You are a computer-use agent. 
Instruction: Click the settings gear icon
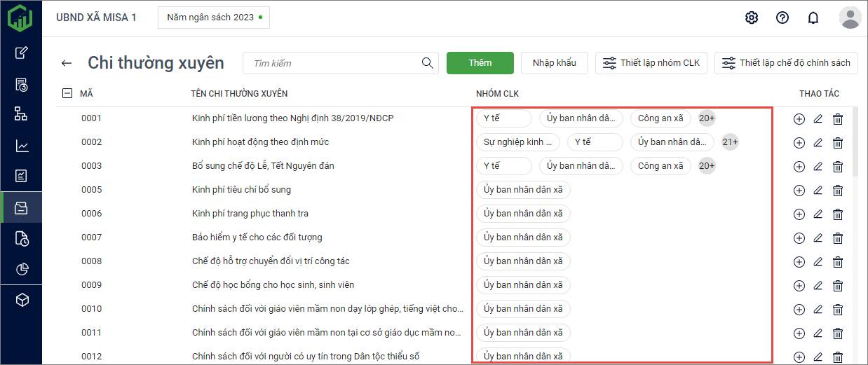[x=752, y=18]
